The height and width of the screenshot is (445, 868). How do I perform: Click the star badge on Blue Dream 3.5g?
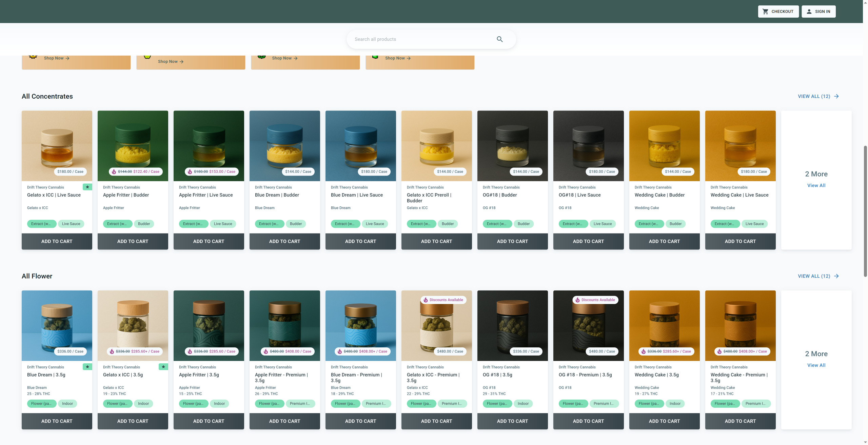point(87,367)
